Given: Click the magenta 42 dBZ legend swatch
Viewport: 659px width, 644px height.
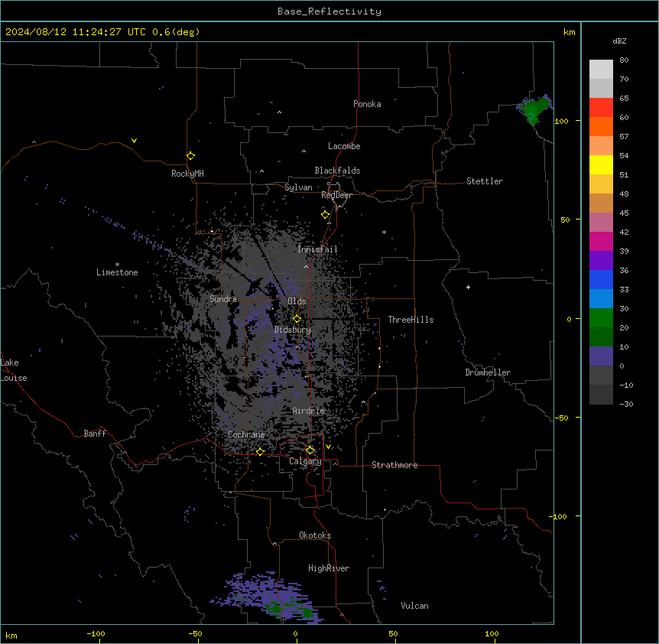Looking at the screenshot, I should tap(601, 241).
